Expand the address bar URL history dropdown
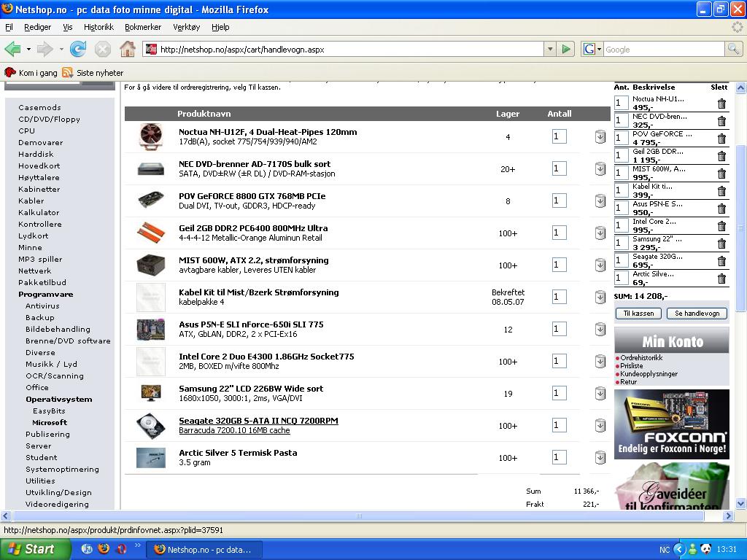 coord(550,49)
